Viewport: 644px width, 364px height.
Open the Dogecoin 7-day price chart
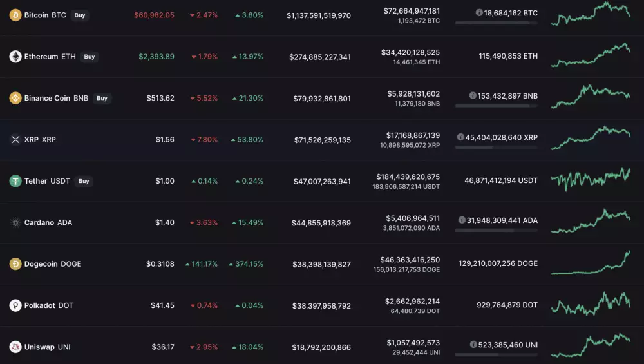(x=591, y=263)
